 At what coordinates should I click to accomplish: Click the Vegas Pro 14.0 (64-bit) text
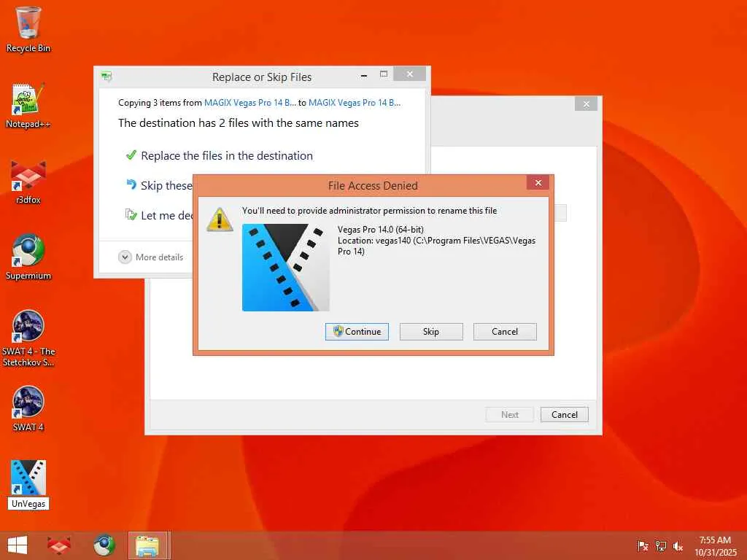[381, 230]
